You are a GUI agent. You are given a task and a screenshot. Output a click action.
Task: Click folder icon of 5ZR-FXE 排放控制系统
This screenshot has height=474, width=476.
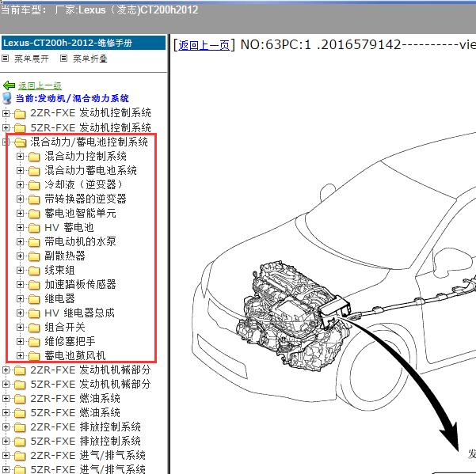pos(20,442)
